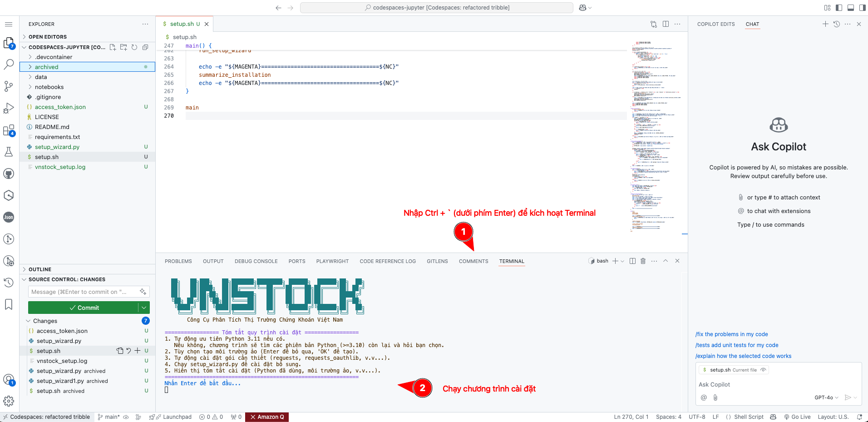Switch to the Ports tab
This screenshot has width=868, height=422.
coord(297,261)
